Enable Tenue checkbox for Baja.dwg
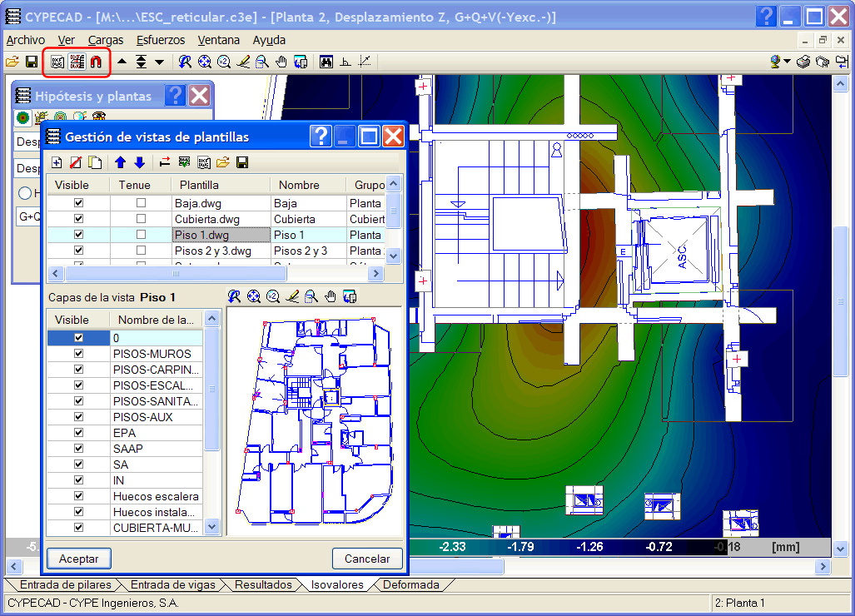 tap(141, 203)
